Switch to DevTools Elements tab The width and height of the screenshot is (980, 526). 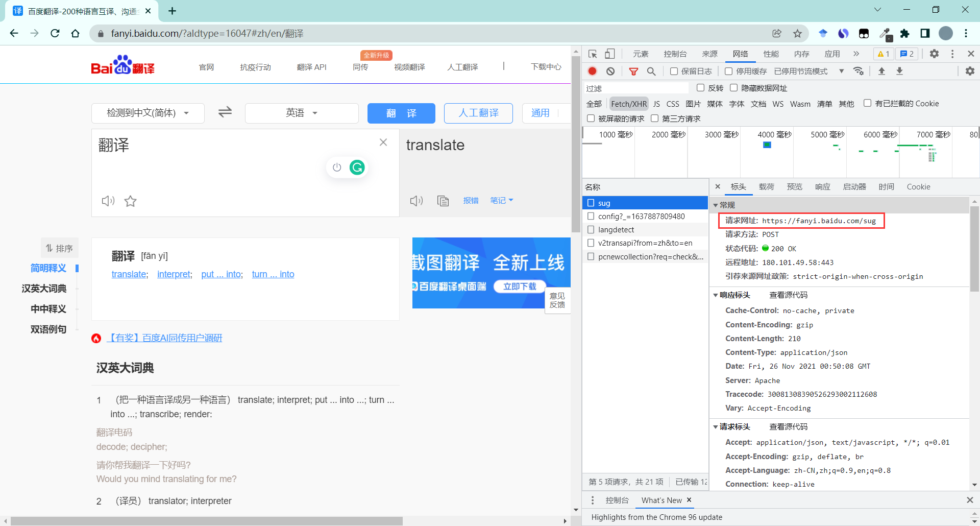point(641,54)
